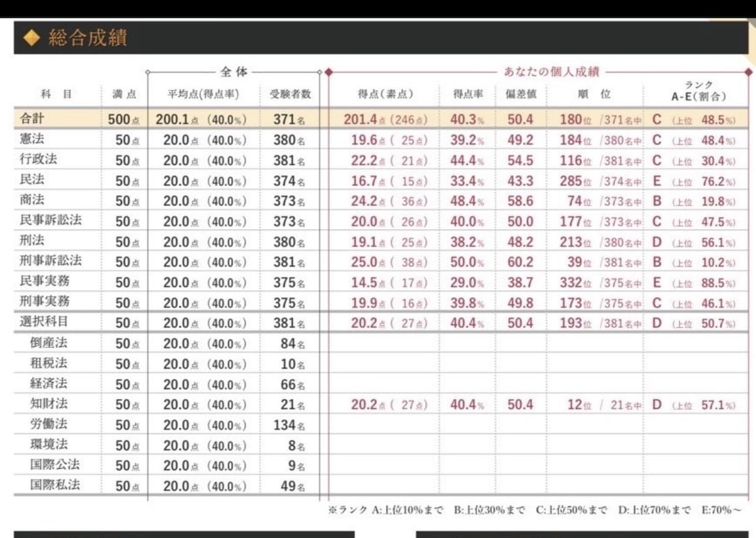Click the 24.2点 (36点) score cell

(x=389, y=201)
